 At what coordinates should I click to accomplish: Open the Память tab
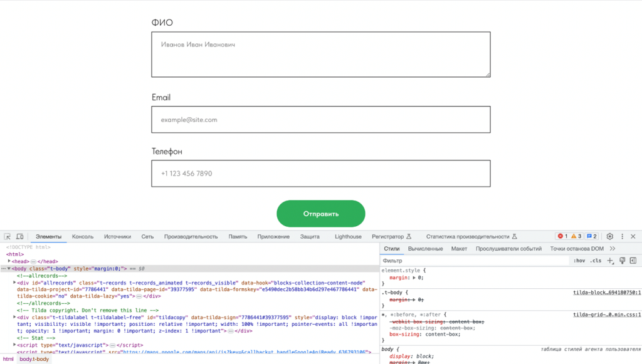(x=238, y=236)
